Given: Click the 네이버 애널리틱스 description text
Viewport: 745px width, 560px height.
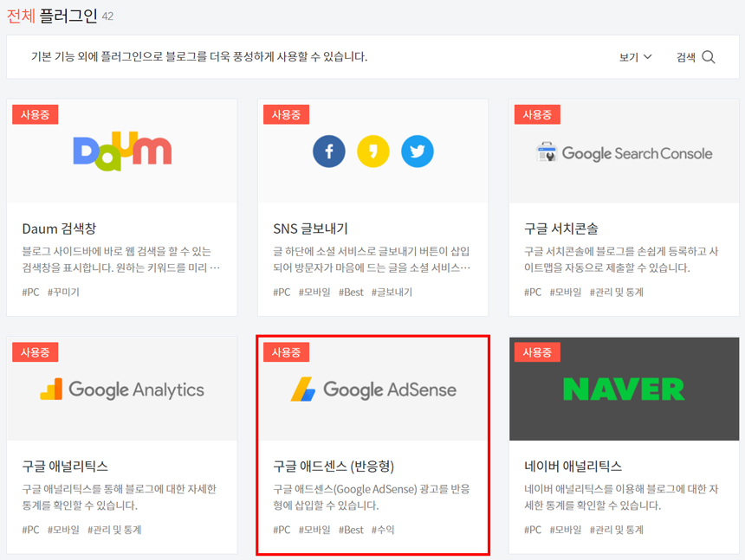Looking at the screenshot, I should pos(621,497).
